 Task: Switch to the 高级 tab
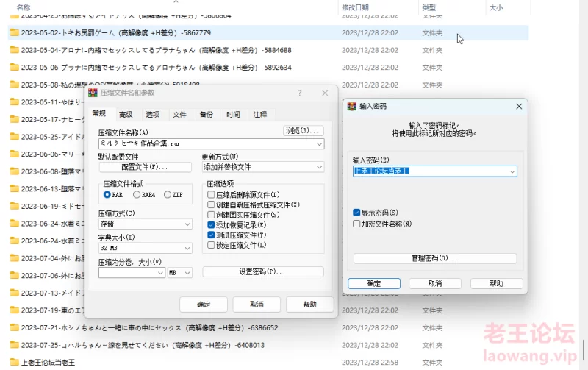[x=126, y=115]
